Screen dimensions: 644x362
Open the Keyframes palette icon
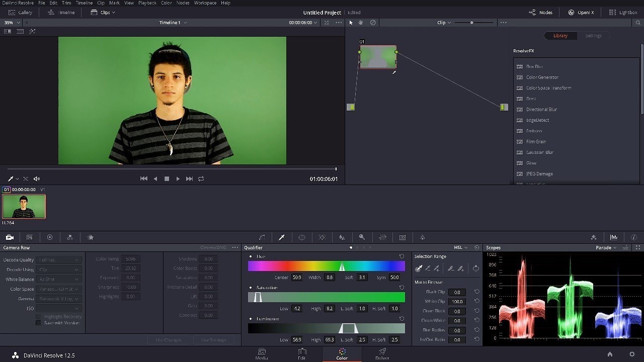(594, 237)
